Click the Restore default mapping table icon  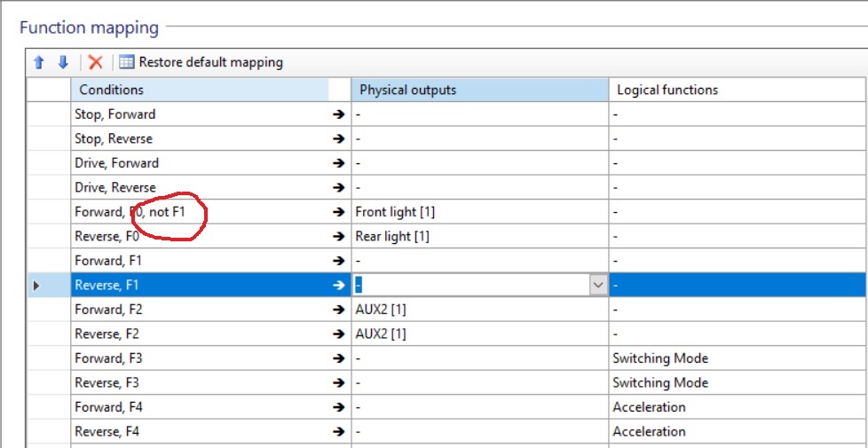click(x=127, y=62)
